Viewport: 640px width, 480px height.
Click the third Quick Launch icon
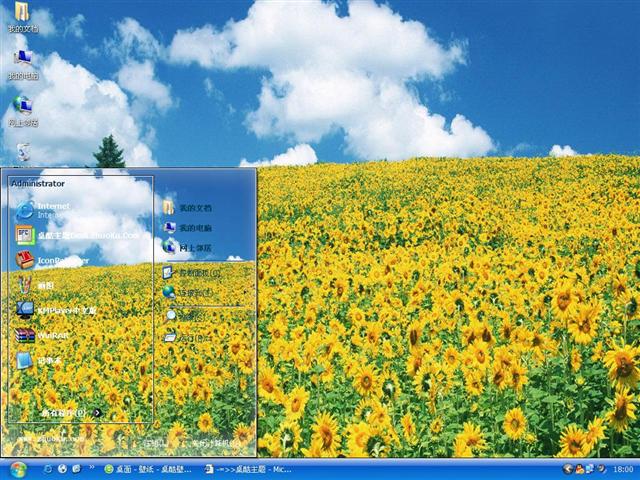[76, 469]
